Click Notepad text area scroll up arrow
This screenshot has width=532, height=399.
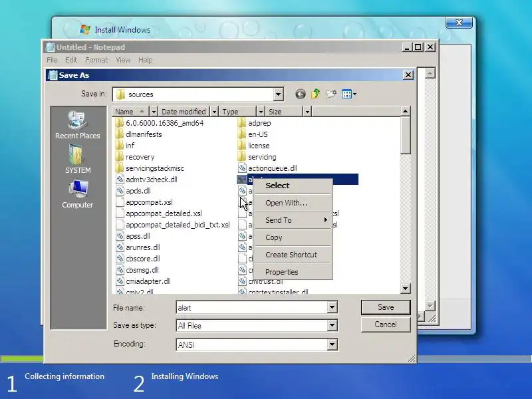[430, 73]
